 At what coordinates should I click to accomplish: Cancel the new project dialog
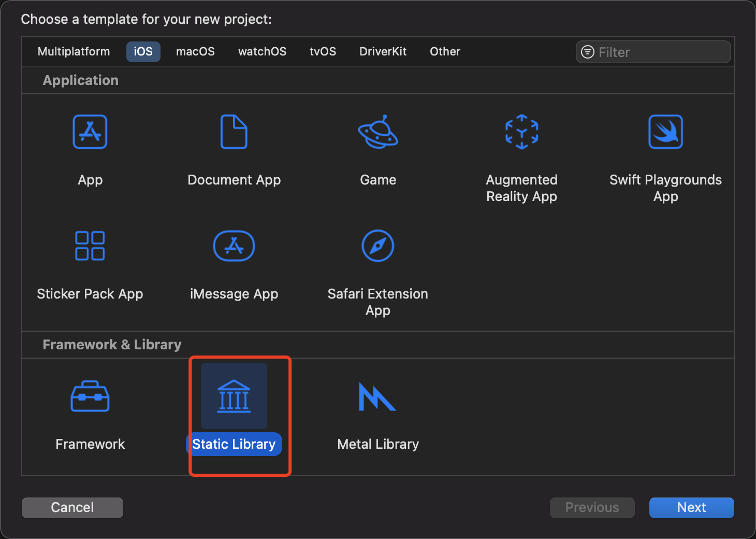click(x=72, y=507)
